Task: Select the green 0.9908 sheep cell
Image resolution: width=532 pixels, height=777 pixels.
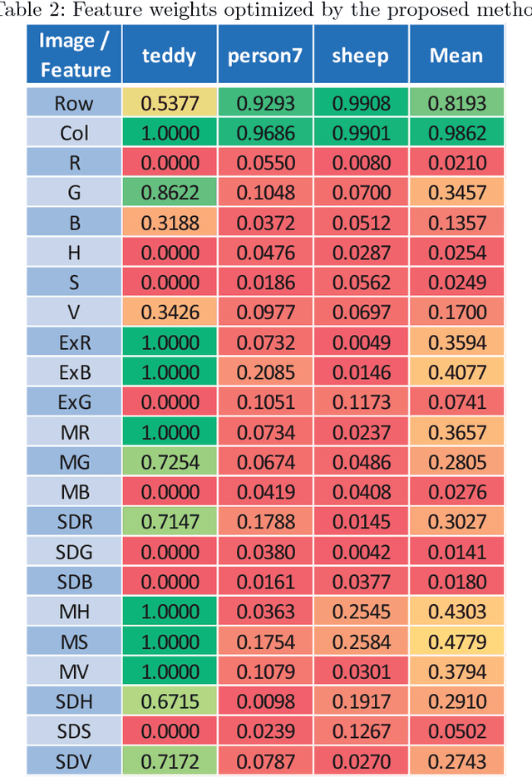Action: coord(360,103)
